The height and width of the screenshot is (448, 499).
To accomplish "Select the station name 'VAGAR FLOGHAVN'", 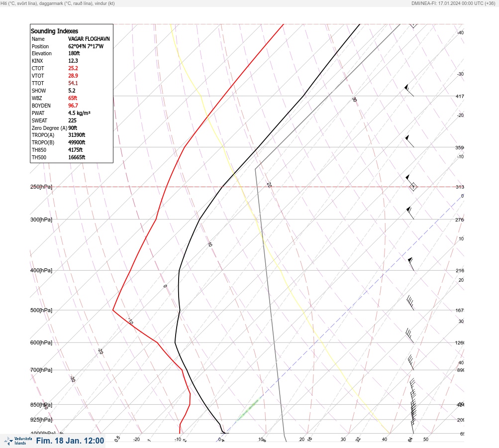I will point(89,39).
